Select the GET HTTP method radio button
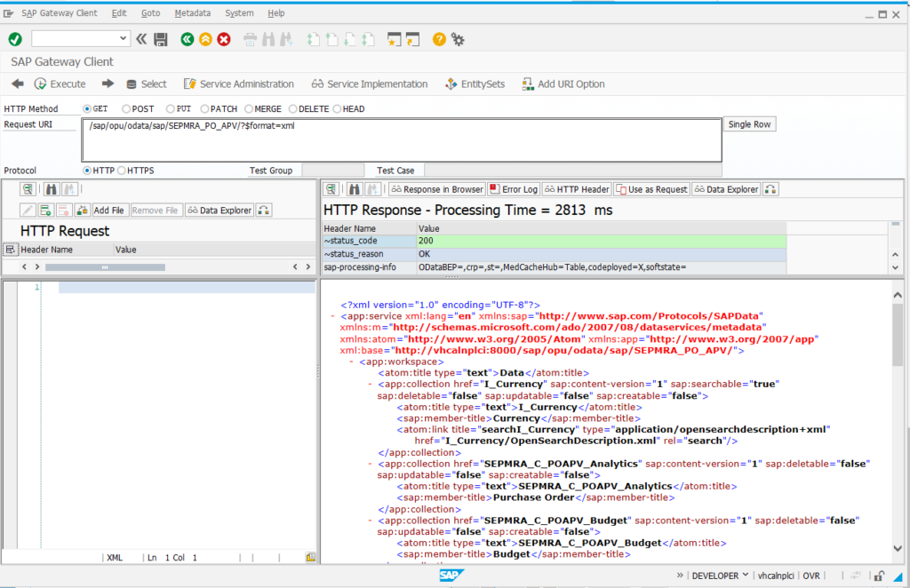The height and width of the screenshot is (588, 910). (x=87, y=109)
